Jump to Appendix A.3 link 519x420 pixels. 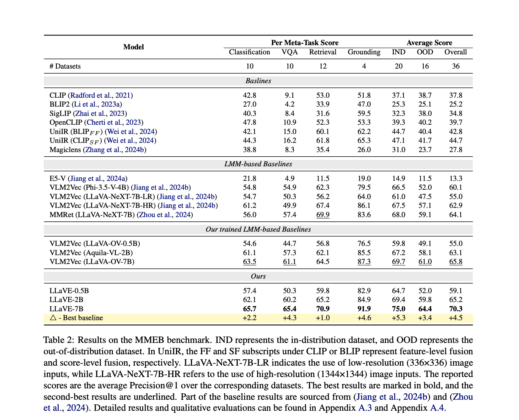click(x=365, y=408)
